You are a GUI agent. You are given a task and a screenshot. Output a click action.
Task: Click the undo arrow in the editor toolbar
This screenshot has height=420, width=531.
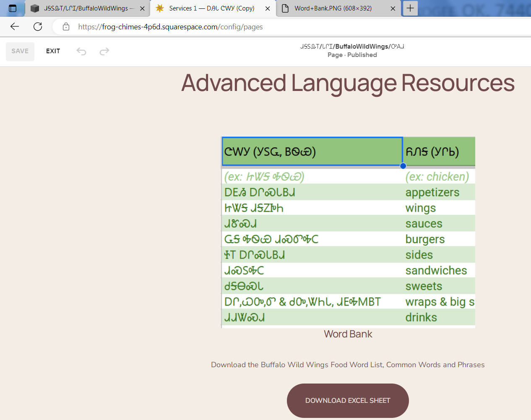pyautogui.click(x=81, y=51)
